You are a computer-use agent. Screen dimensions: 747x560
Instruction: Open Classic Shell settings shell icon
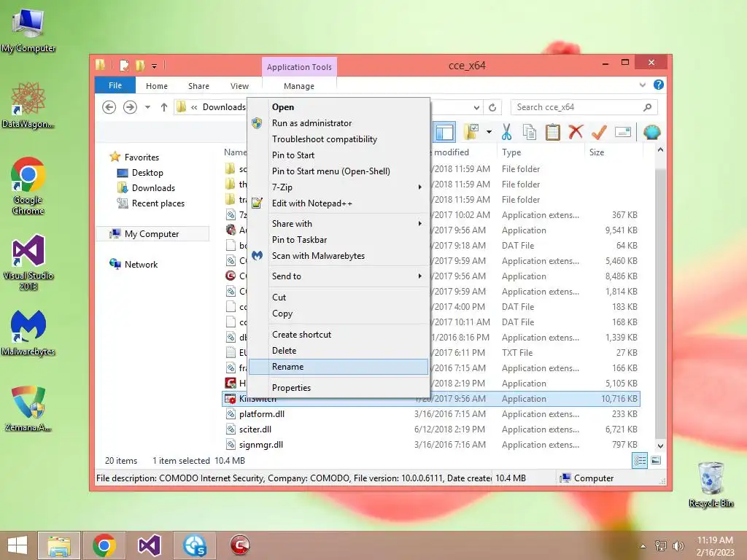[x=651, y=133]
